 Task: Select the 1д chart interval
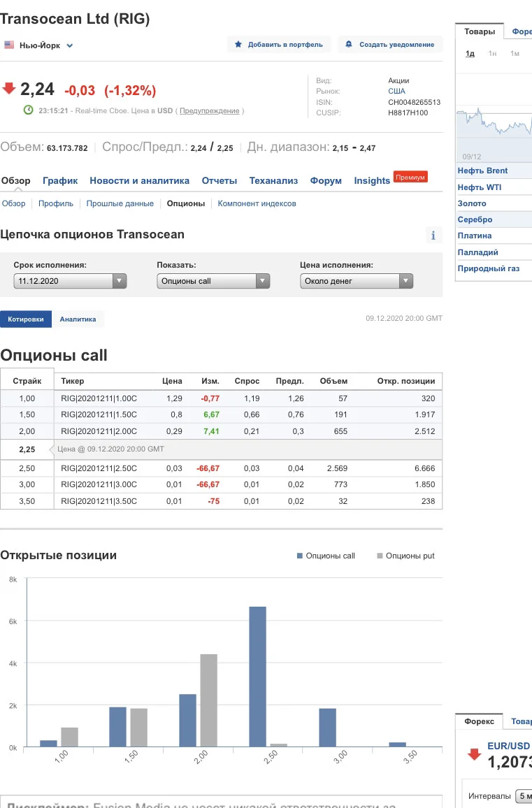(470, 54)
